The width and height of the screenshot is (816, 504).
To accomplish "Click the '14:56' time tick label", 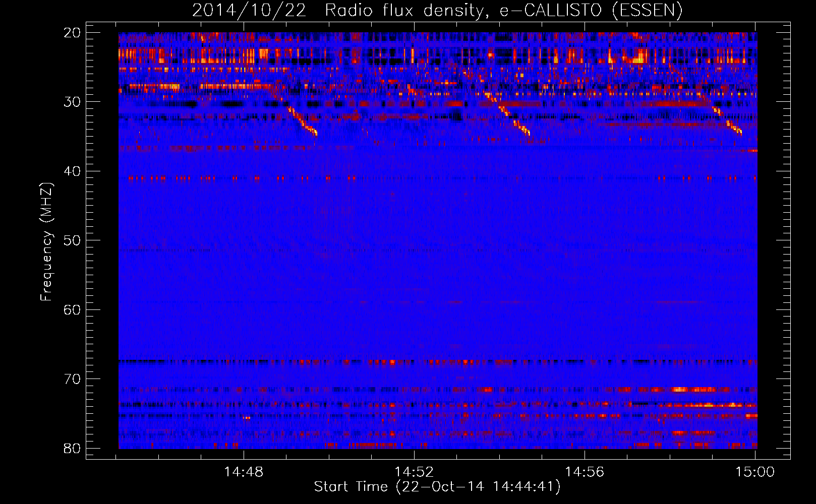I will [x=585, y=472].
